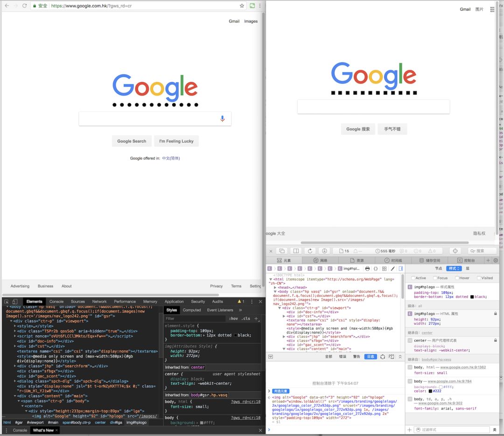Enable paint flashing brush icon in Safari
The image size is (504, 436).
[x=392, y=268]
